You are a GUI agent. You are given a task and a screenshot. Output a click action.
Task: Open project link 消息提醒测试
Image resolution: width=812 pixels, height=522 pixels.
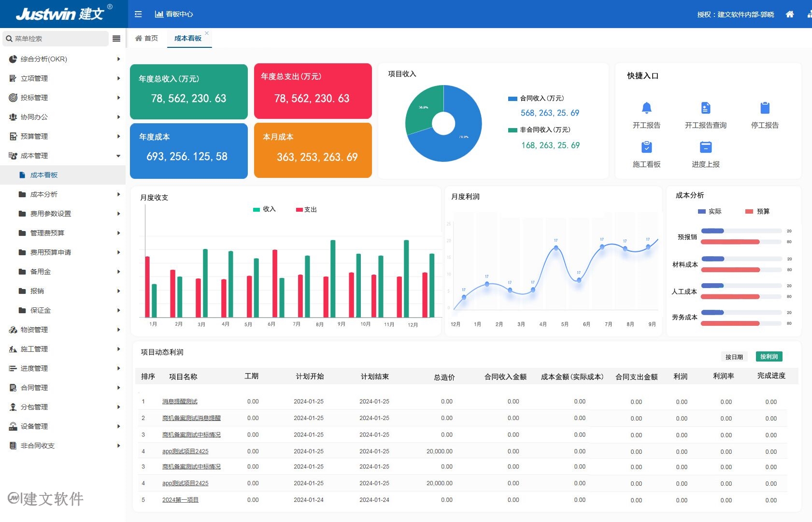pos(180,402)
